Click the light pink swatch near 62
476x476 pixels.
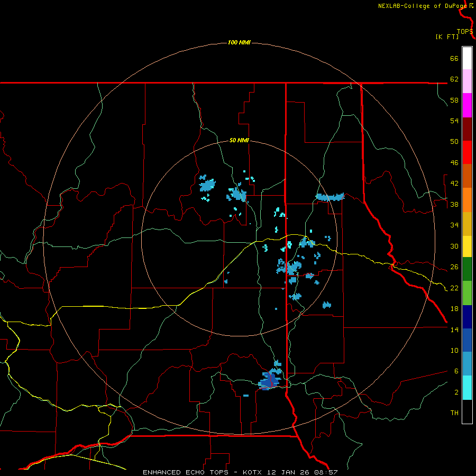467,81
